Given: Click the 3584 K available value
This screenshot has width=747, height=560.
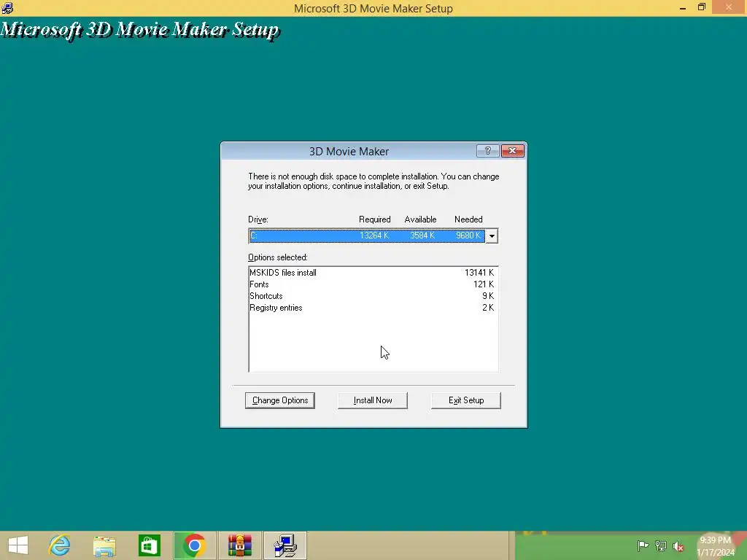Looking at the screenshot, I should click(x=422, y=236).
